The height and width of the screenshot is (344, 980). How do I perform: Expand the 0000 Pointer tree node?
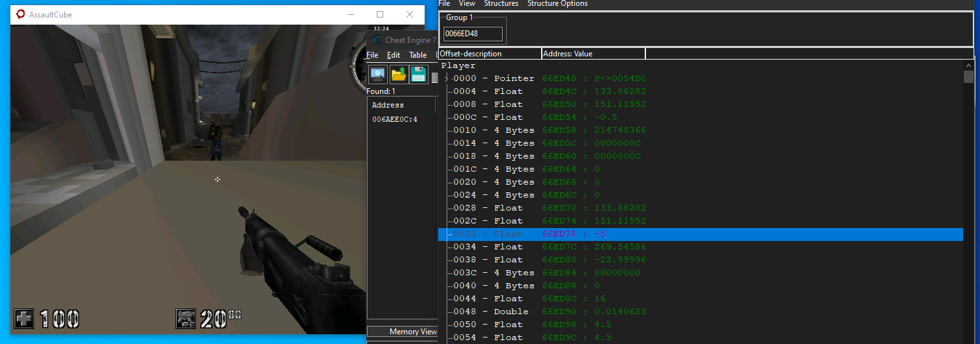coord(446,78)
